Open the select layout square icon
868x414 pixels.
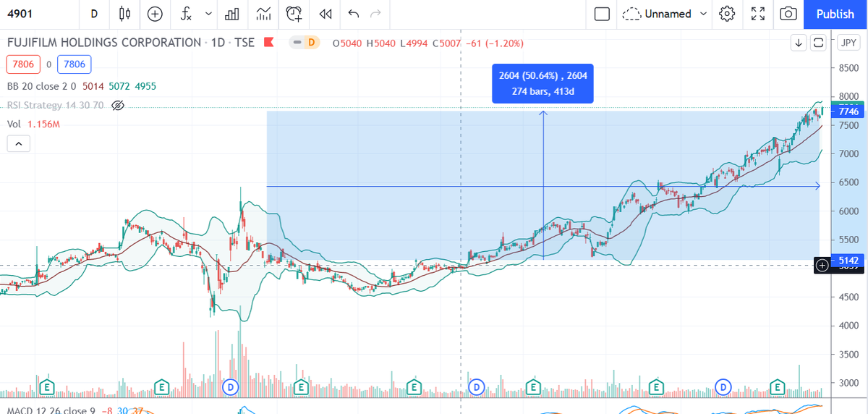pyautogui.click(x=602, y=14)
